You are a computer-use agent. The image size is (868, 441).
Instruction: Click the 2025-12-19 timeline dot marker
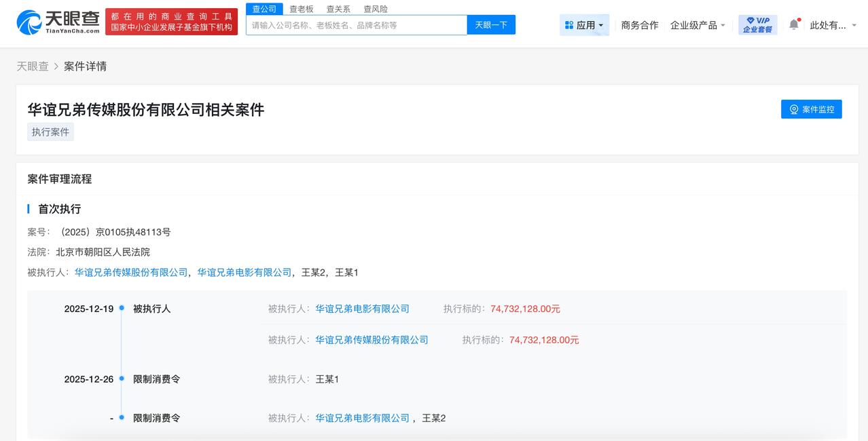tap(122, 309)
